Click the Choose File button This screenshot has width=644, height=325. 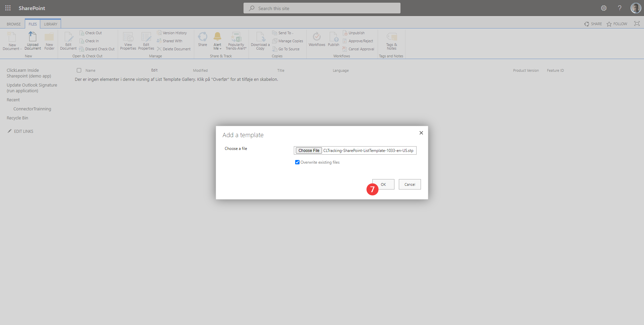tap(309, 151)
